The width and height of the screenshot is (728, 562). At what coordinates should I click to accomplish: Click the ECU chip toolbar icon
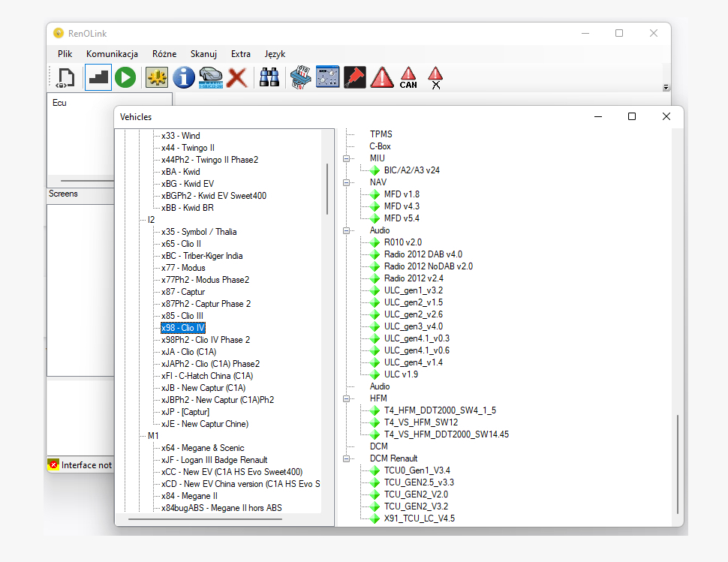pyautogui.click(x=300, y=77)
